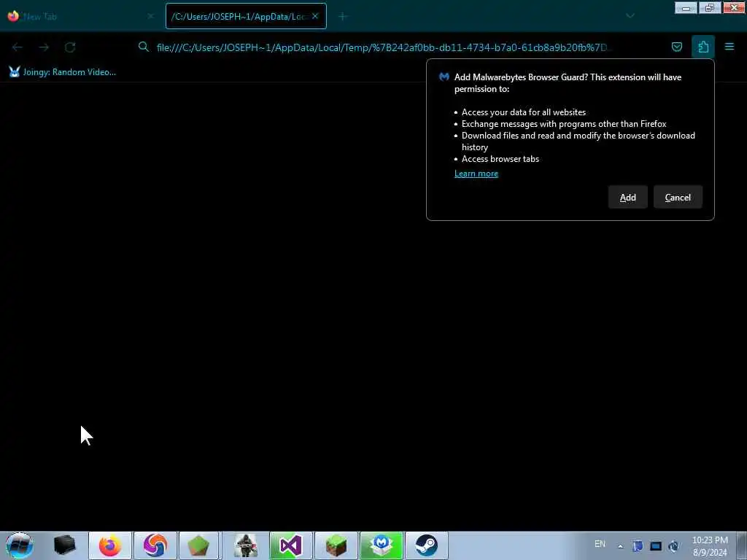747x560 pixels.
Task: Click the Joingy bookmark bunny icon
Action: (15, 72)
